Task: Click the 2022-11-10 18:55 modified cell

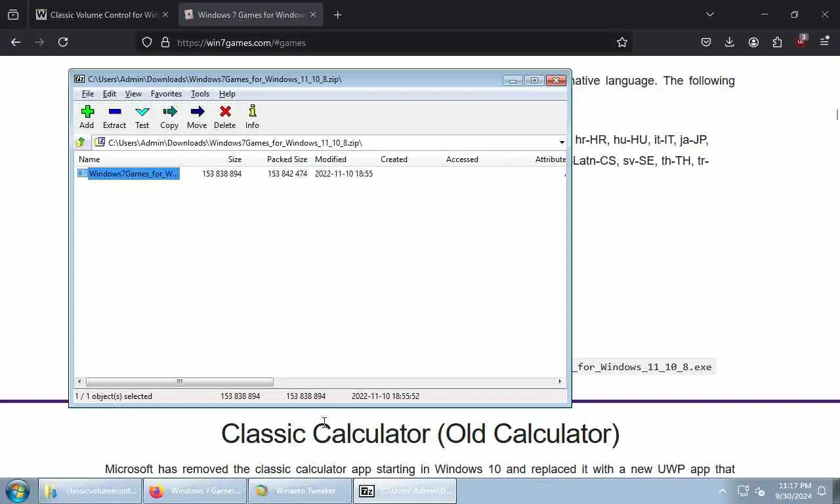Action: (x=344, y=174)
